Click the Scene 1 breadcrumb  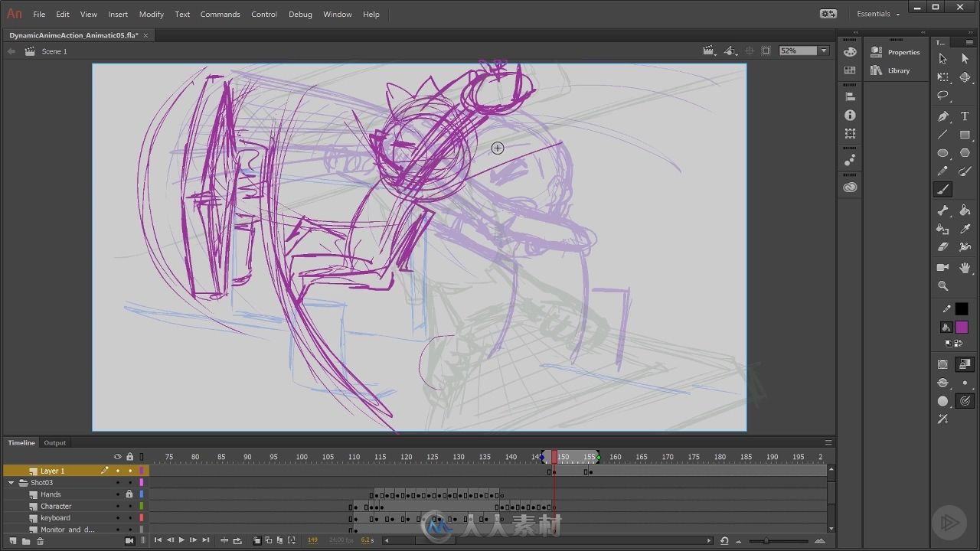(x=54, y=51)
